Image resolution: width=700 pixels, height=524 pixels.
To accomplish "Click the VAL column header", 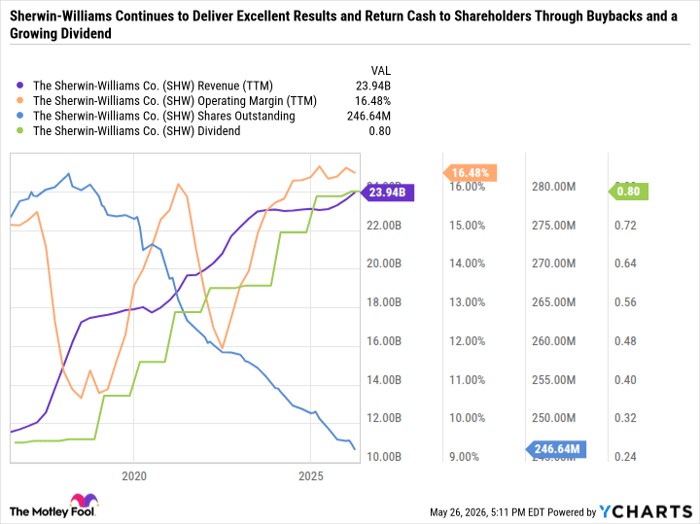I will pos(381,71).
